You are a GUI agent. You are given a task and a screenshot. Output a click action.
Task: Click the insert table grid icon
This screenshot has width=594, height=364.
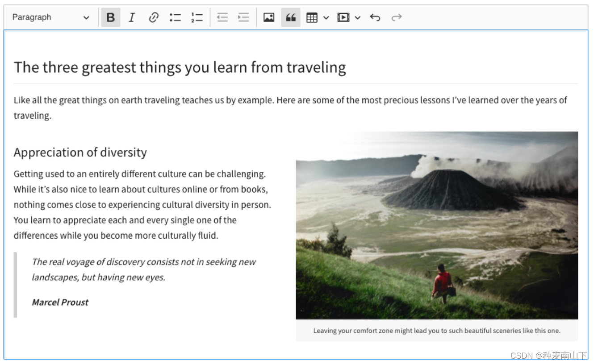[x=312, y=17]
